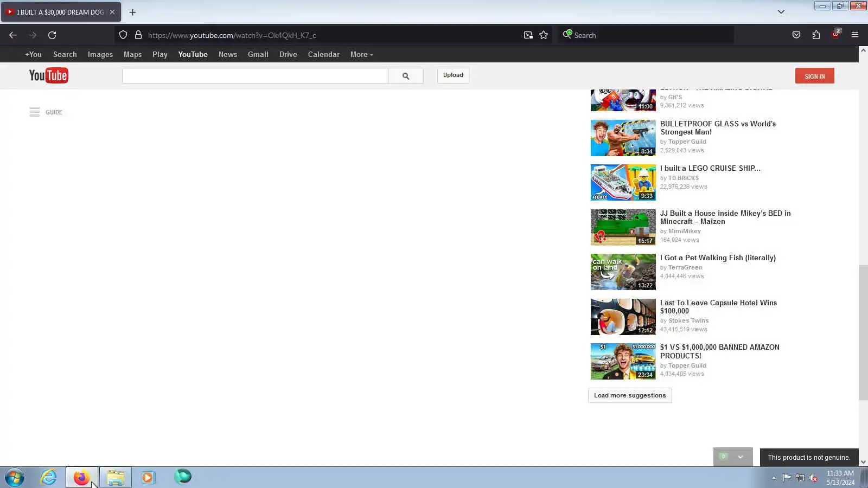
Task: Open Images in the Google bar
Action: pos(100,54)
